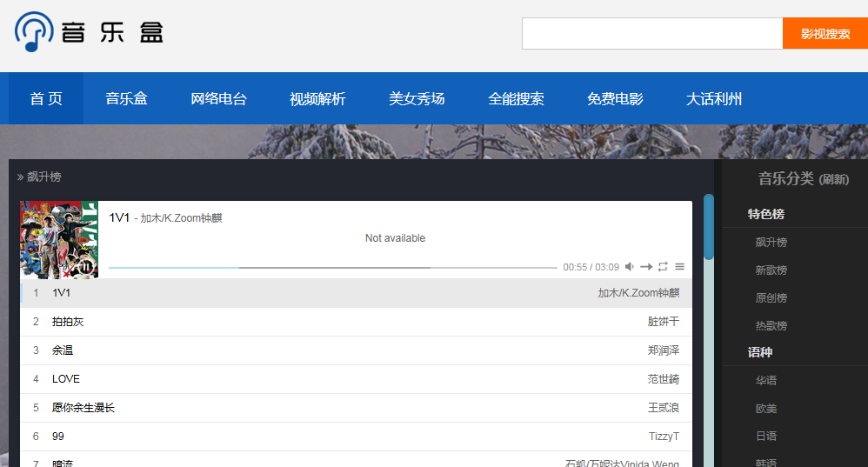Toggle the play order arrow icon
This screenshot has height=467, width=868.
point(646,267)
